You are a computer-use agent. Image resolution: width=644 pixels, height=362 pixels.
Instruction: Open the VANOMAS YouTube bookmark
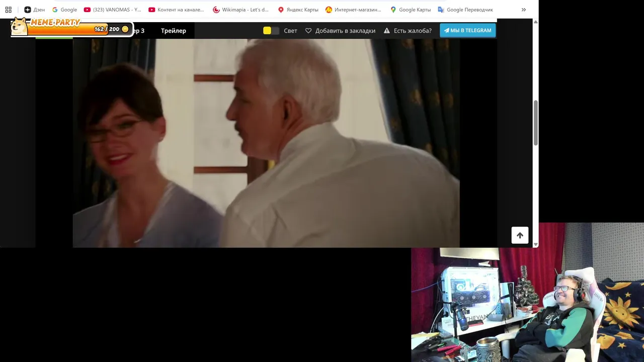point(112,10)
